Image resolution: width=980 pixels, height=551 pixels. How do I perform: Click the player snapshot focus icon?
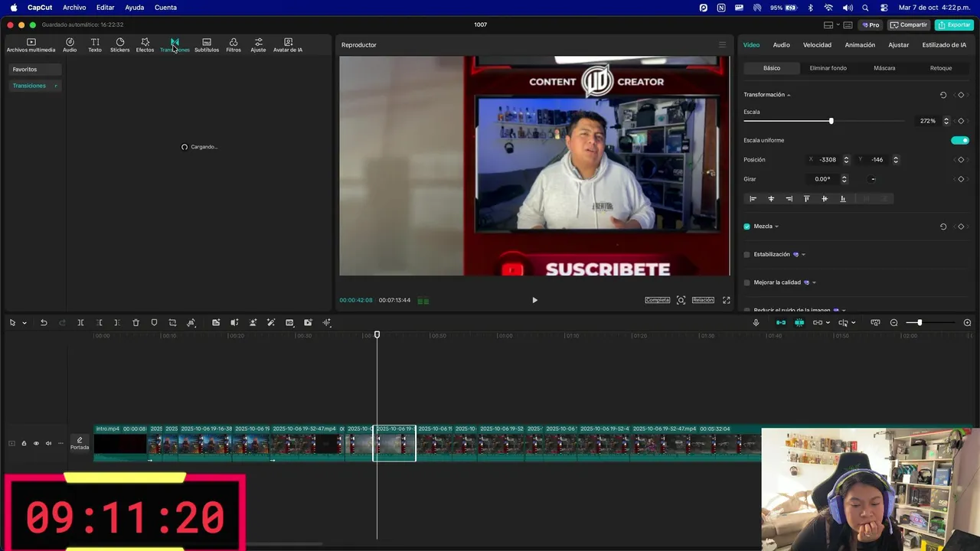pos(681,300)
